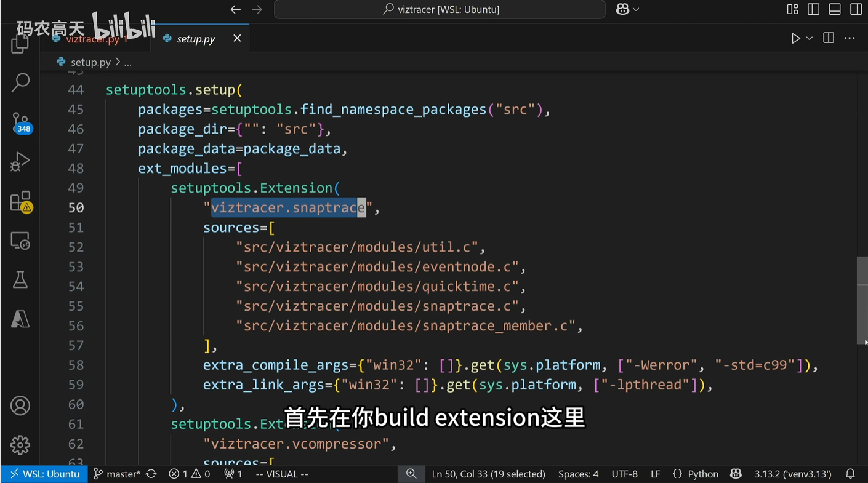Click extra_compile_args on line 58

pyautogui.click(x=276, y=365)
